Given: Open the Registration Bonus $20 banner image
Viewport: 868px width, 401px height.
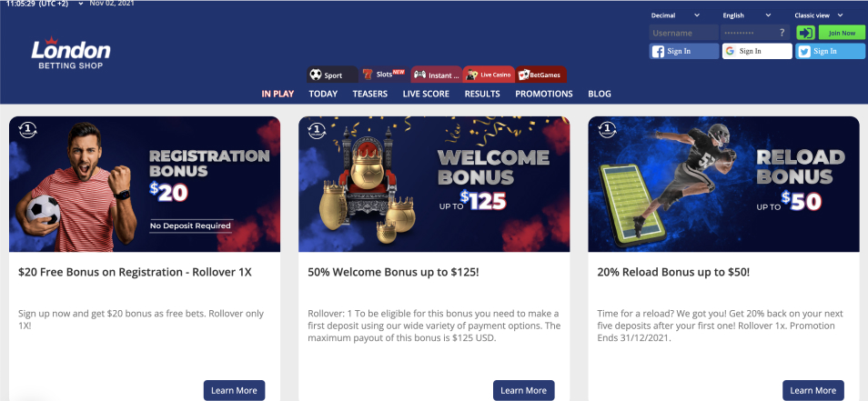Looking at the screenshot, I should point(145,185).
